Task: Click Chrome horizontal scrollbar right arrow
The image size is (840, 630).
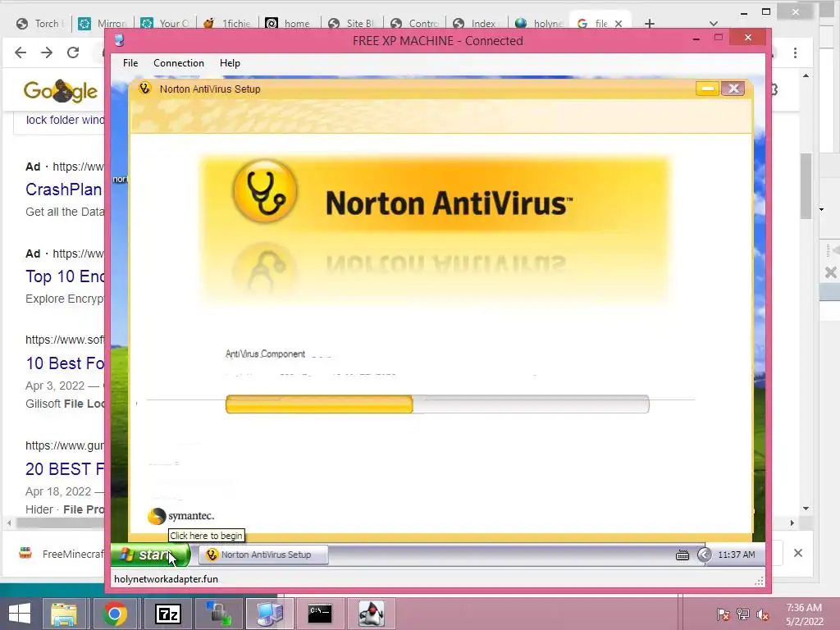Action: 792,523
